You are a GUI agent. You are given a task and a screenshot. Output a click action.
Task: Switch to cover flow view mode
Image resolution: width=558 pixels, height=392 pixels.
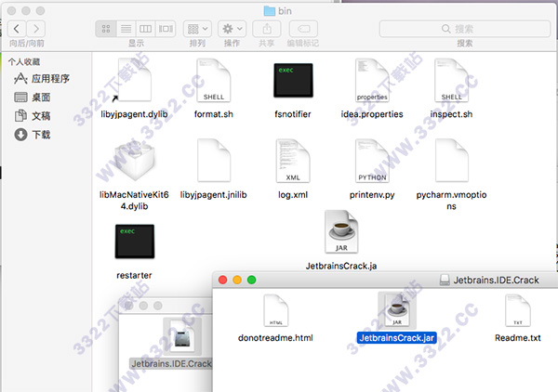tap(166, 29)
